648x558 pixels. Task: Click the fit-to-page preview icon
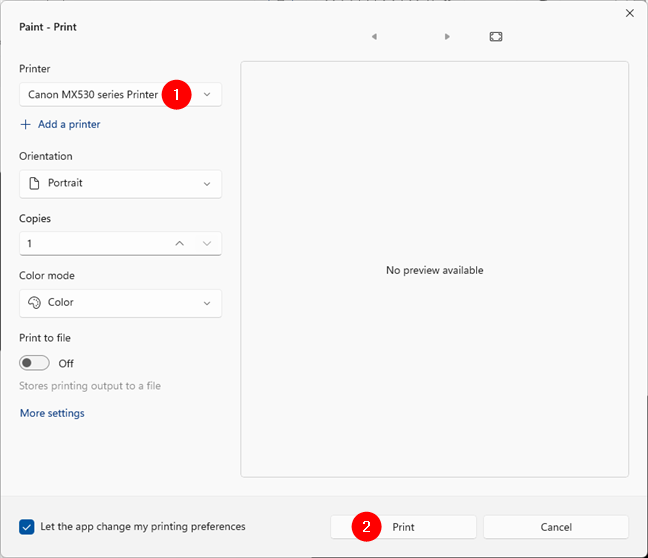pyautogui.click(x=496, y=37)
